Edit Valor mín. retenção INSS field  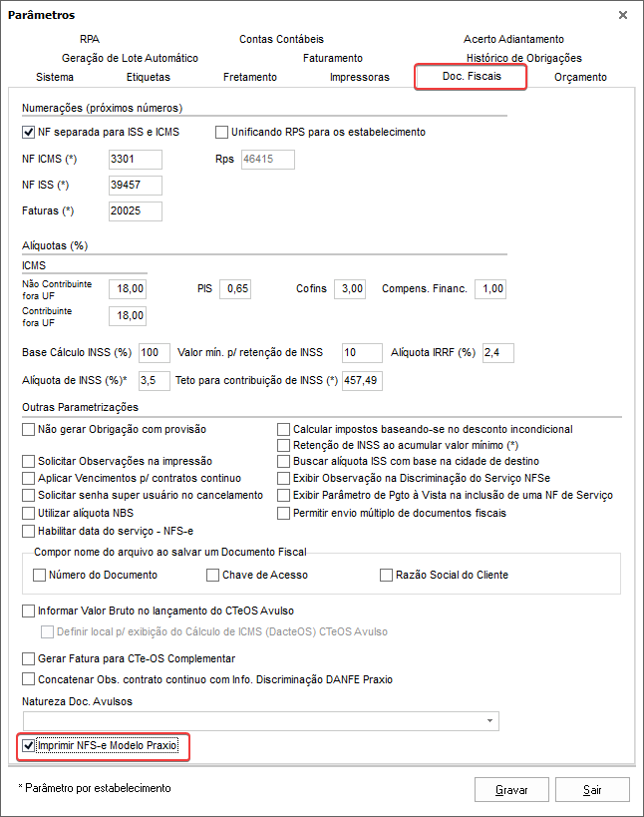pos(362,353)
